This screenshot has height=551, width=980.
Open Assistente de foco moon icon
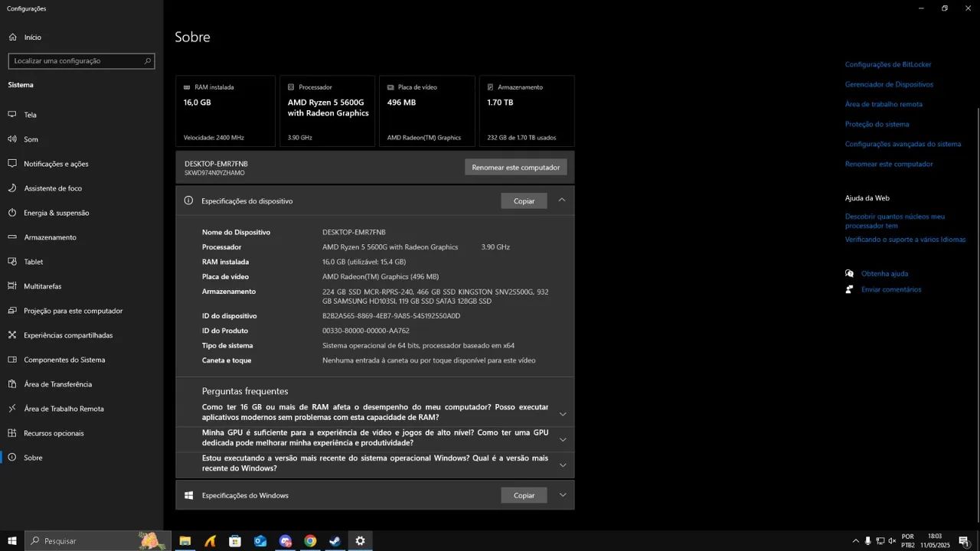pyautogui.click(x=12, y=188)
